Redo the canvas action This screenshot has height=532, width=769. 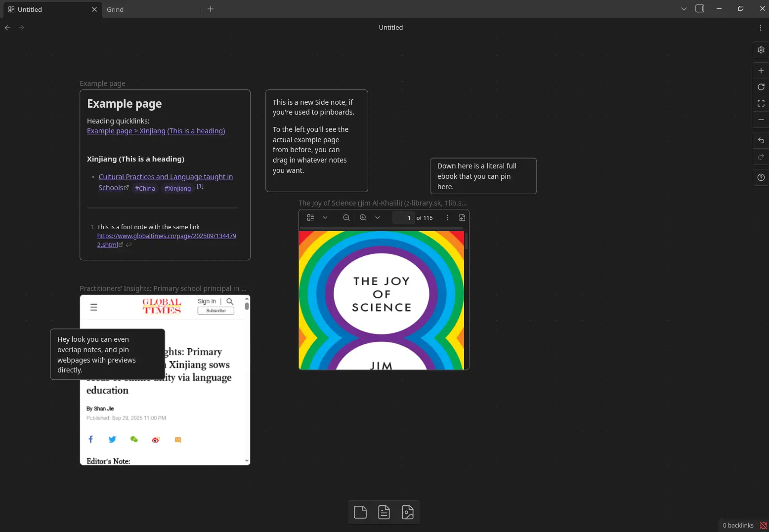(761, 157)
